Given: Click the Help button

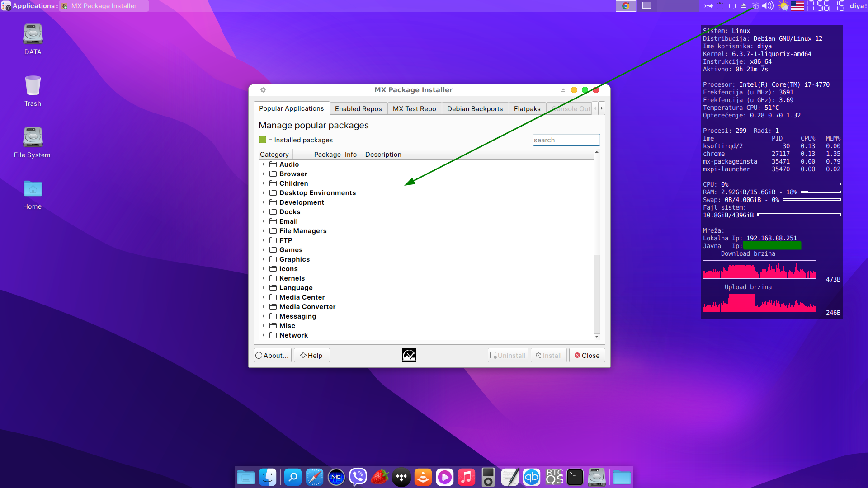Looking at the screenshot, I should point(311,356).
